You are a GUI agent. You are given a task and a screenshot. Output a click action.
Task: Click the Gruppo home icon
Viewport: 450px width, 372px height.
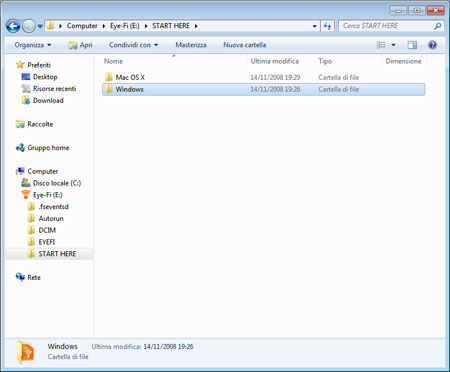pos(20,147)
